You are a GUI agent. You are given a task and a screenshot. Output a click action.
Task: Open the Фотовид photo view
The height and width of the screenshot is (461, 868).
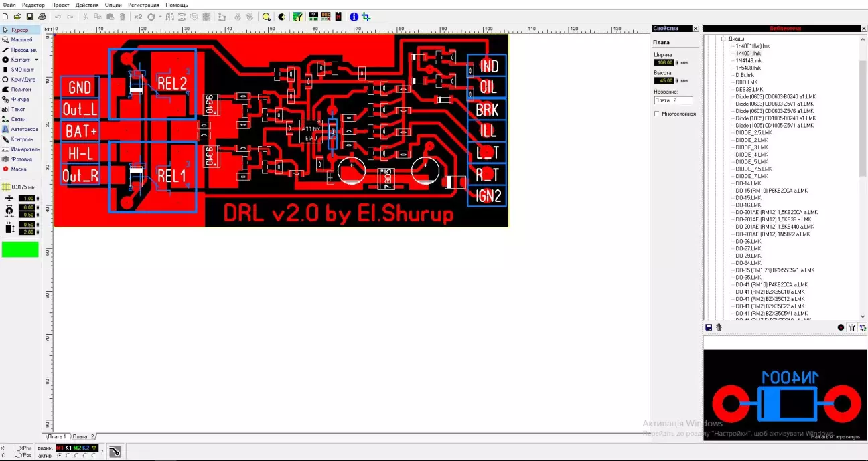[x=20, y=159]
